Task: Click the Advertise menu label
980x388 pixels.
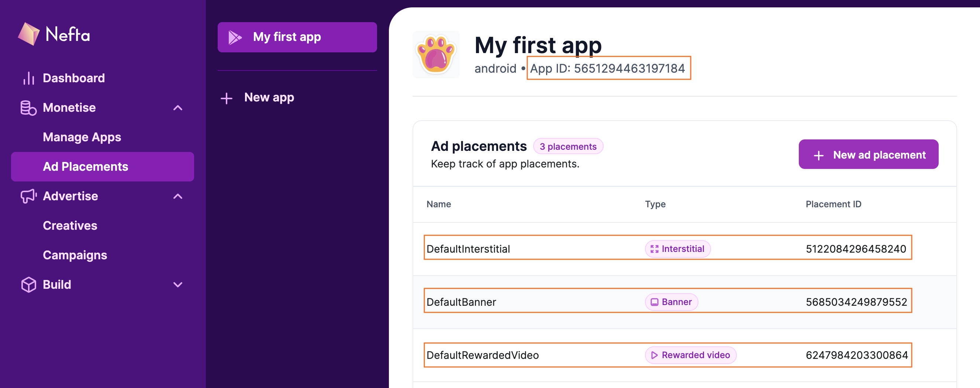Action: point(70,196)
